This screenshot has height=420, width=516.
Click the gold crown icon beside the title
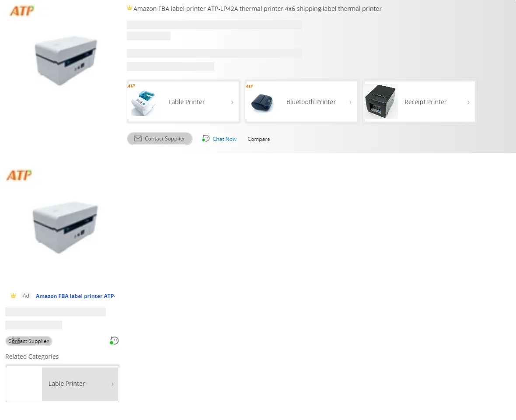tap(130, 8)
